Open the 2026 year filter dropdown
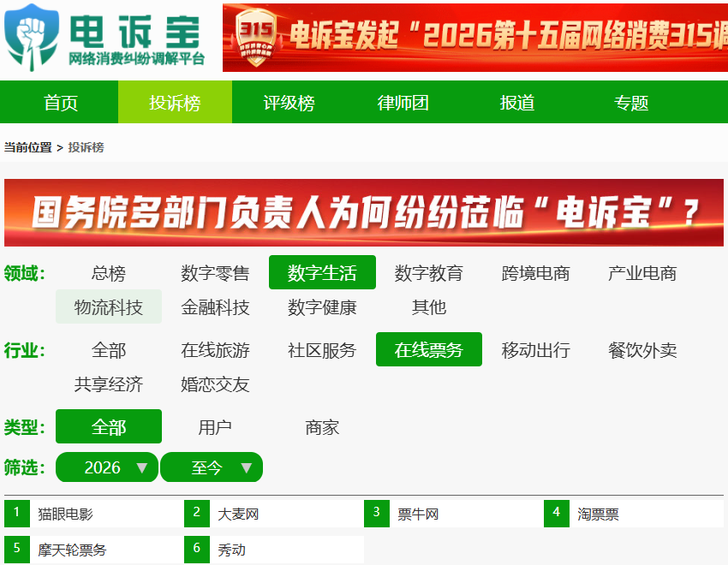728x565 pixels. point(107,467)
